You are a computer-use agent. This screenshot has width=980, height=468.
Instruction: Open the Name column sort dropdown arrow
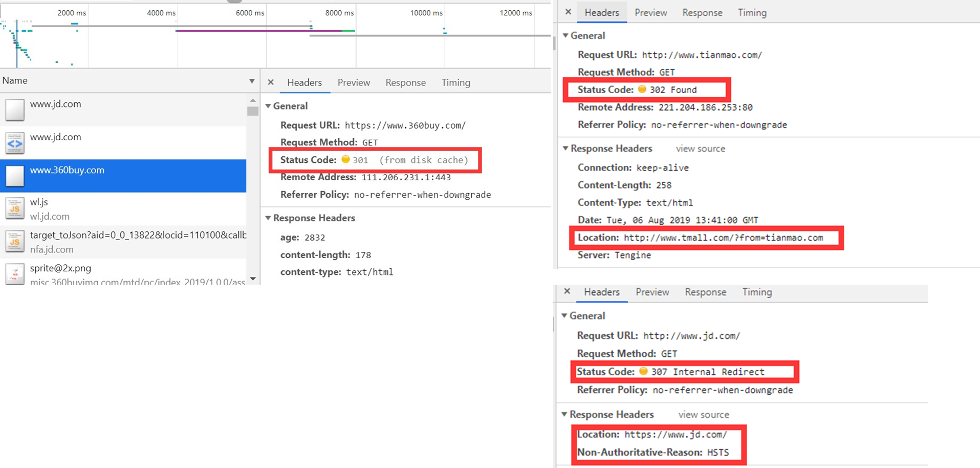point(252,81)
